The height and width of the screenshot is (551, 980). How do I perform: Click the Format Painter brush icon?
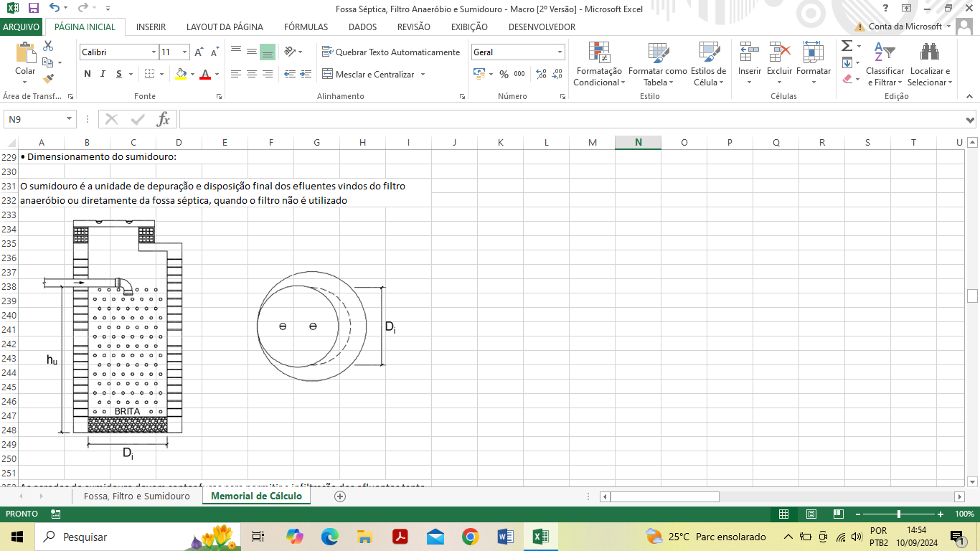pyautogui.click(x=48, y=79)
